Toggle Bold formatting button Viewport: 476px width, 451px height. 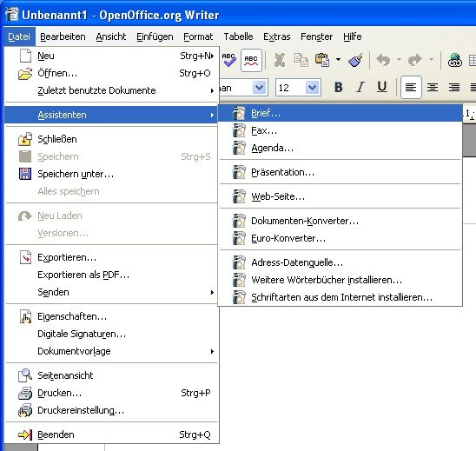(x=339, y=88)
